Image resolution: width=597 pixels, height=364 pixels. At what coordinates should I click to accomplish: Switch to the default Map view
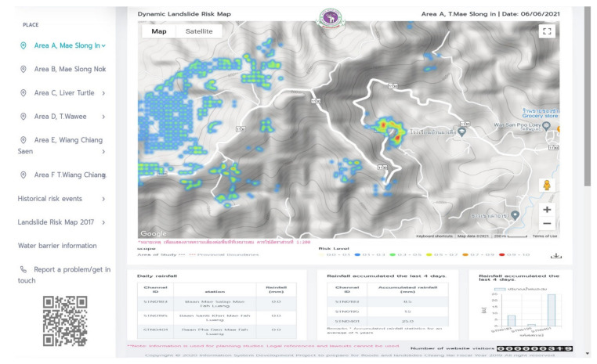(x=158, y=31)
